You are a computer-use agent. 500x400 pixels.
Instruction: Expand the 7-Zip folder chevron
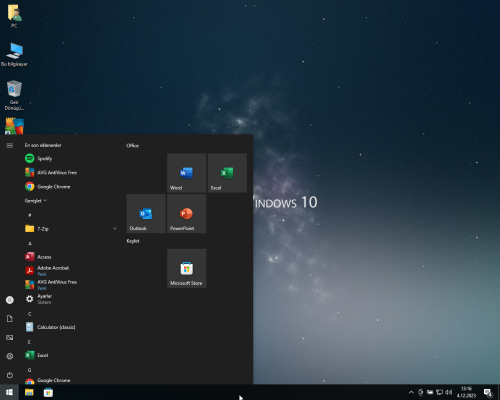click(115, 229)
